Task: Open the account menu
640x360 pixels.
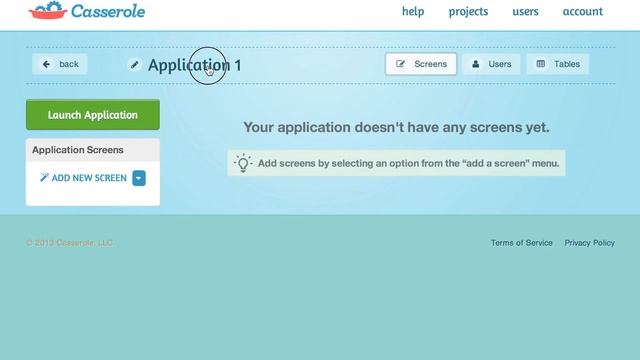Action: (x=582, y=11)
